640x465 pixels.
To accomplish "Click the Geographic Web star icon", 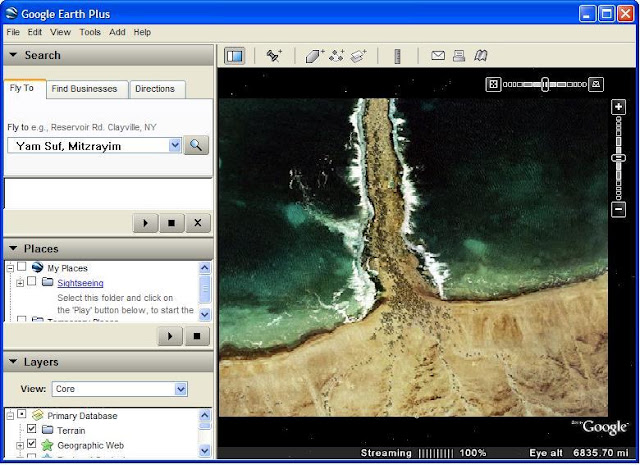I will point(47,445).
